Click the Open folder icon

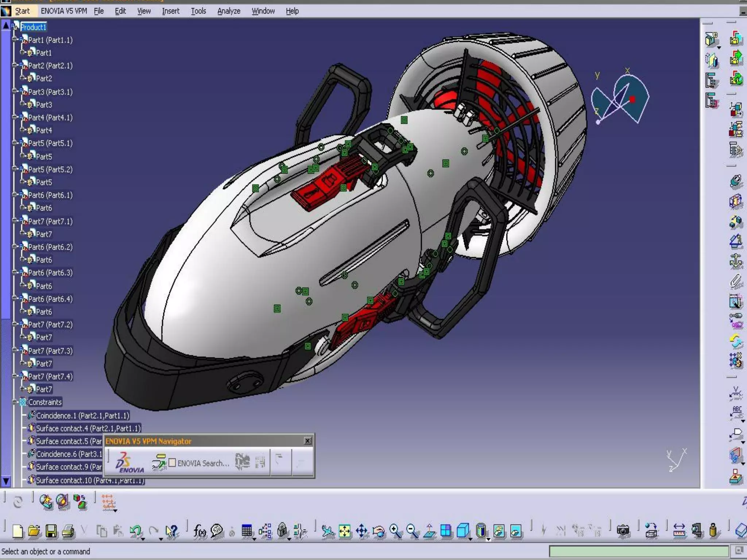(x=34, y=531)
